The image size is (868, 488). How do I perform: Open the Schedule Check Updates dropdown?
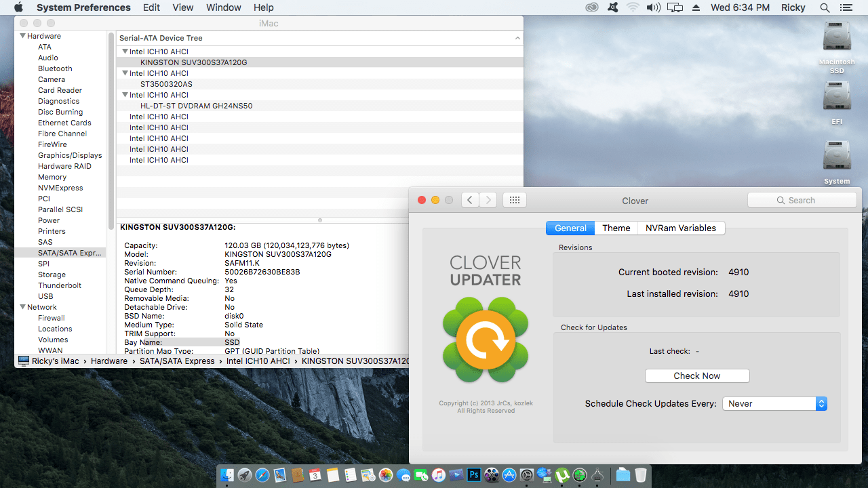[773, 403]
